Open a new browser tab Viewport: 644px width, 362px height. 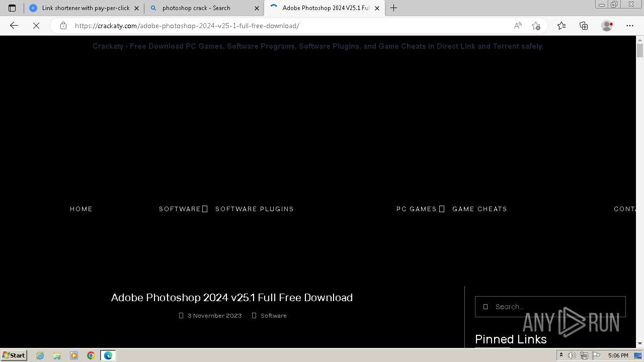[x=394, y=8]
